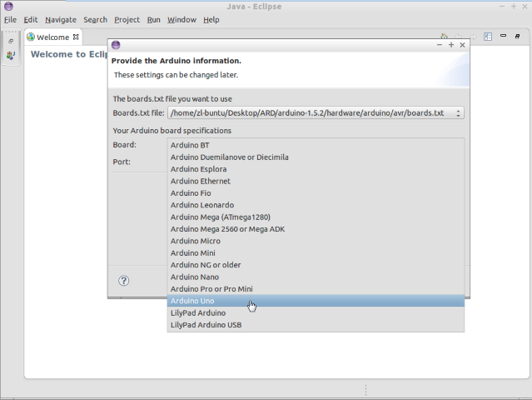Image resolution: width=532 pixels, height=400 pixels.
Task: Select the highlighted Arduino Uno entry
Action: click(316, 301)
